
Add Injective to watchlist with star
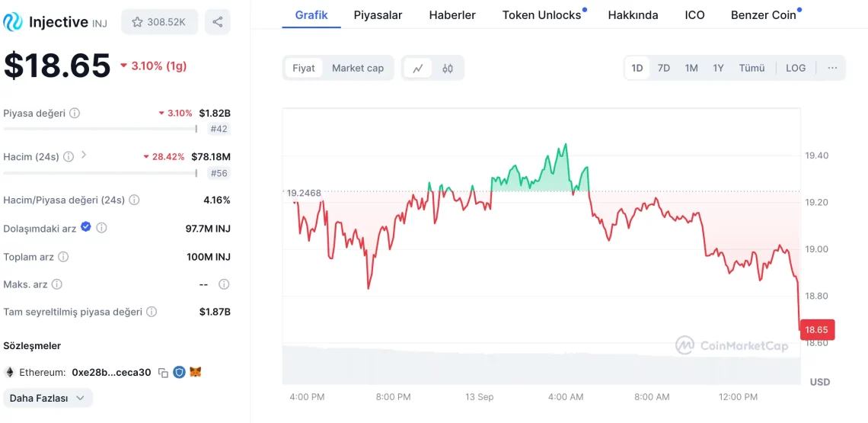[158, 22]
